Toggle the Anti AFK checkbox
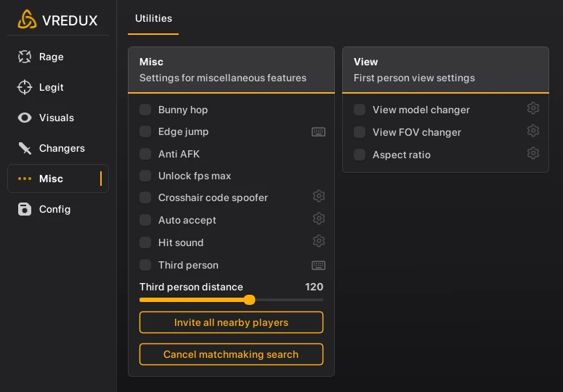Image resolution: width=563 pixels, height=392 pixels. tap(145, 154)
